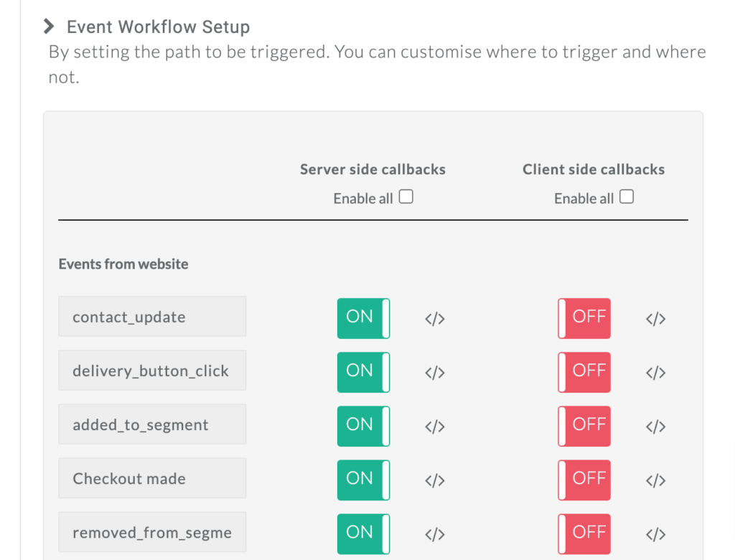735x560 pixels.
Task: Open server-side code for Checkout made
Action: pyautogui.click(x=435, y=480)
